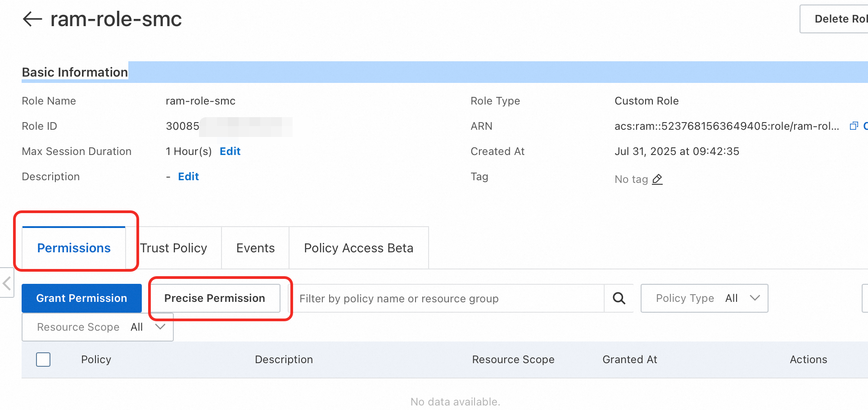Click the search magnifier icon
The height and width of the screenshot is (410, 868).
(x=619, y=298)
